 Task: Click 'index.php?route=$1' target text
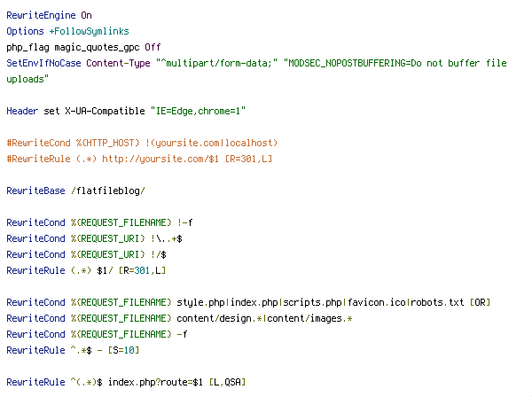click(x=155, y=382)
